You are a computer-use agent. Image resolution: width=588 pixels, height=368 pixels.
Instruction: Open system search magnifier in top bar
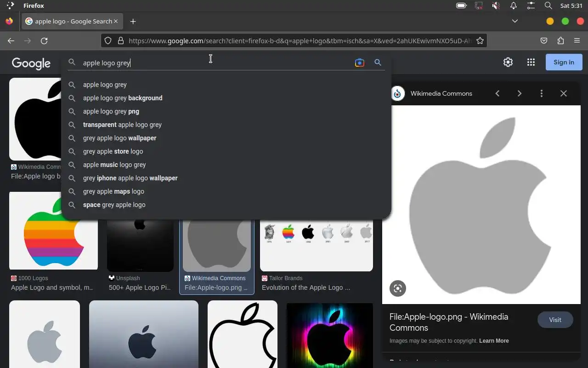[x=548, y=6]
